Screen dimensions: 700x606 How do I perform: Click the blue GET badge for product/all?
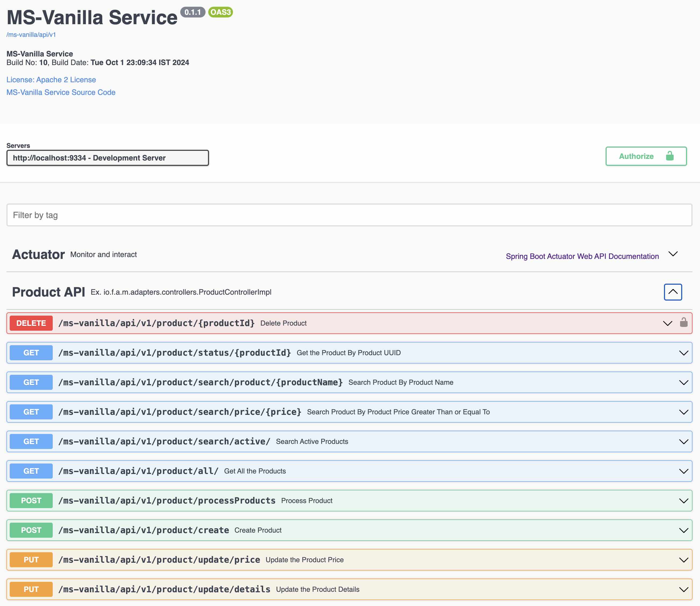tap(31, 471)
